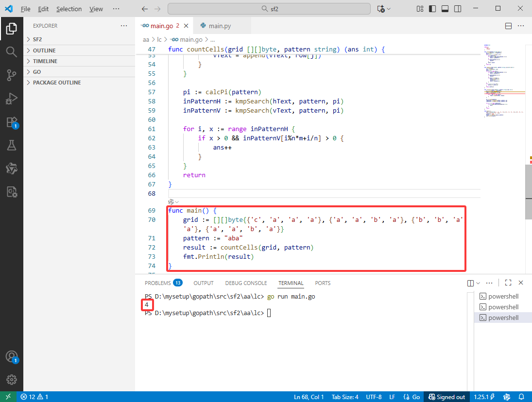Open the Manage gear settings
This screenshot has height=402, width=532.
click(x=12, y=380)
